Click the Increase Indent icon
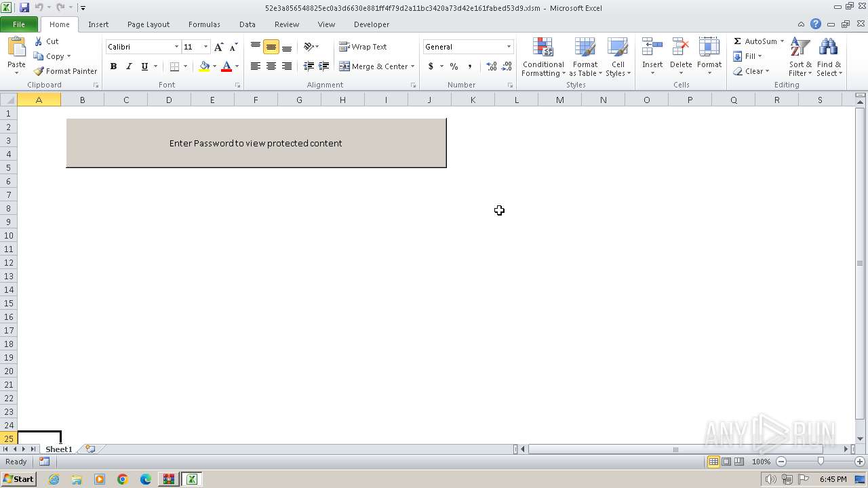The height and width of the screenshot is (488, 868). click(x=324, y=66)
